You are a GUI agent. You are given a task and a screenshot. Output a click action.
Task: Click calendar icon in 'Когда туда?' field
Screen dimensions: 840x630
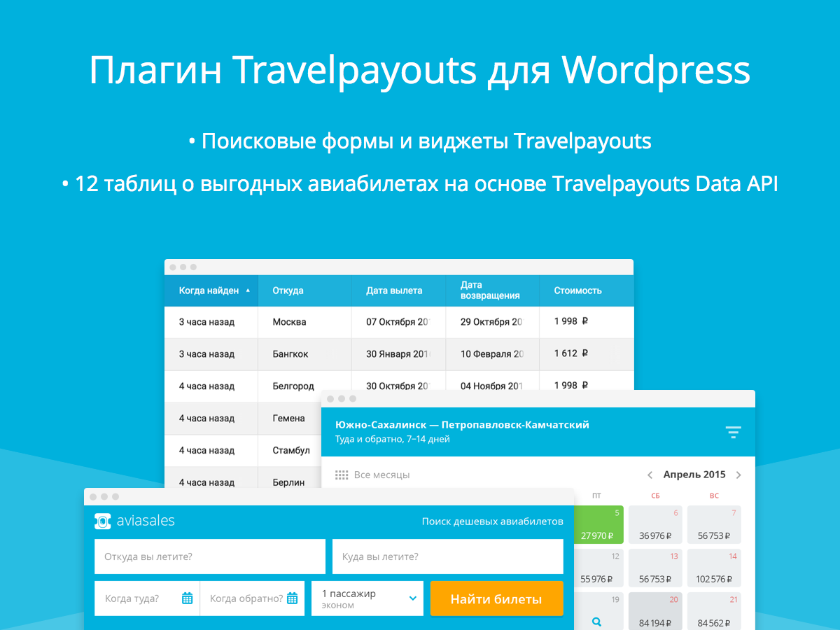187,598
